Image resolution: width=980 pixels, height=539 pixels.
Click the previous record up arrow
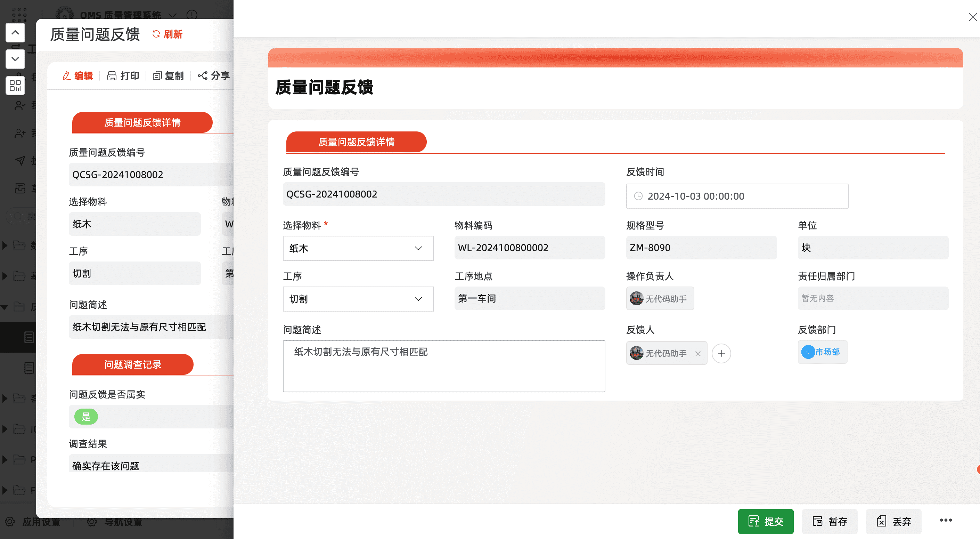pos(15,33)
